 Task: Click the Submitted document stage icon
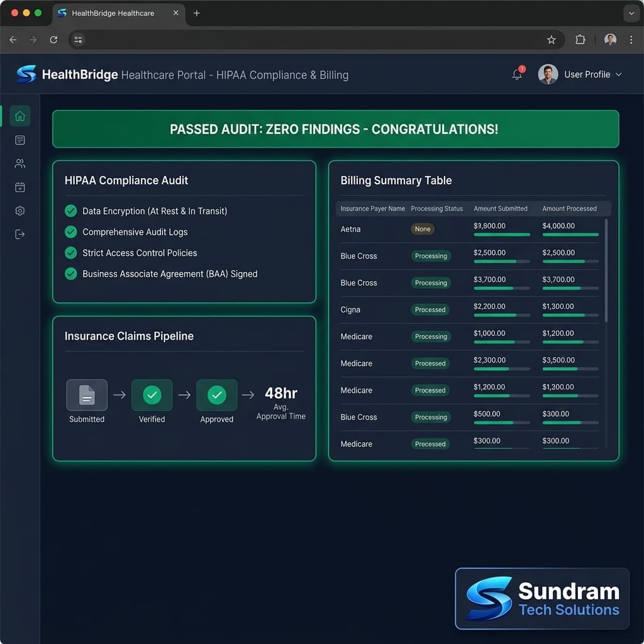(87, 395)
